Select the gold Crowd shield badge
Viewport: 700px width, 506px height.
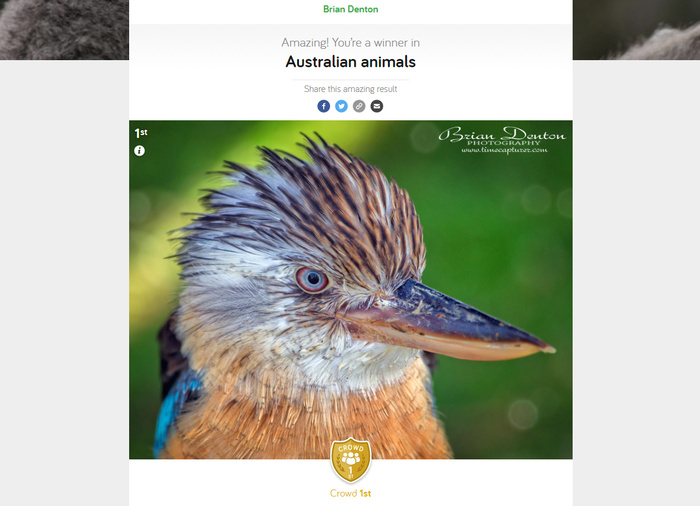coord(350,460)
